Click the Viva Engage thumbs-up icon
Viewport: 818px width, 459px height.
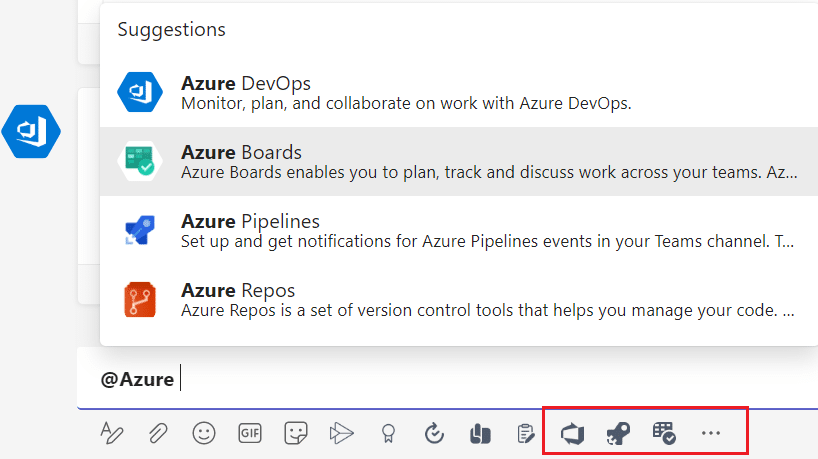(x=480, y=433)
